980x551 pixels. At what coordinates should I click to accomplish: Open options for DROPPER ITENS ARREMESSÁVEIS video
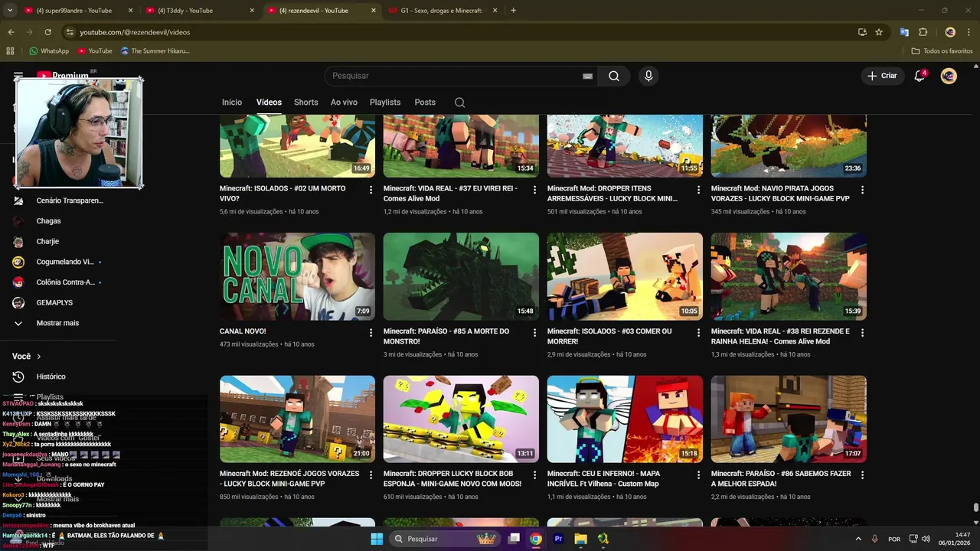click(x=699, y=190)
